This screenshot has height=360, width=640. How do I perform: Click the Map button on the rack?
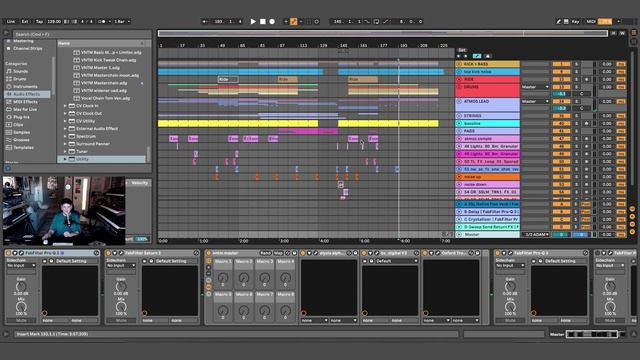(278, 253)
